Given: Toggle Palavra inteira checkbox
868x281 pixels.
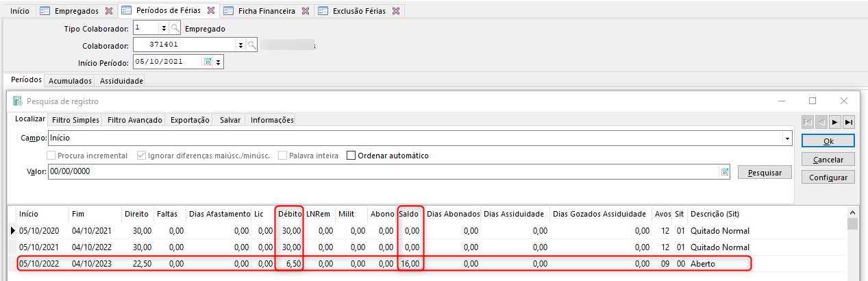Looking at the screenshot, I should click(282, 156).
